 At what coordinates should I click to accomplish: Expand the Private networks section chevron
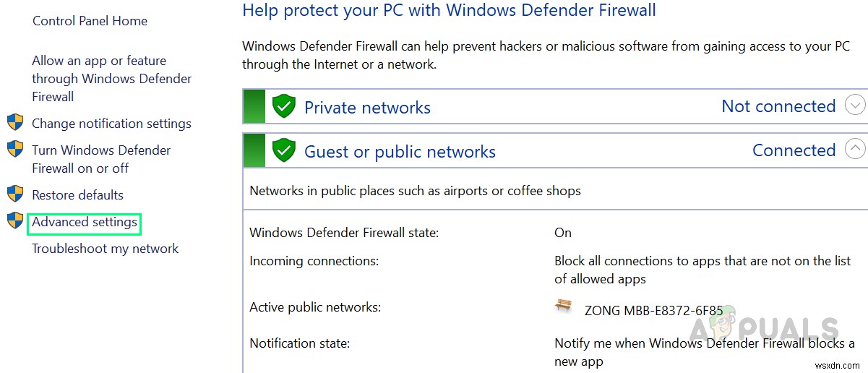tap(855, 106)
